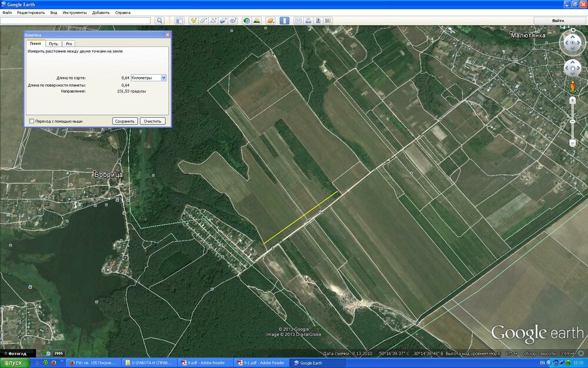Viewport: 588px width, 368px height.
Task: Switch planets using the Saturn icon
Action: 270,21
